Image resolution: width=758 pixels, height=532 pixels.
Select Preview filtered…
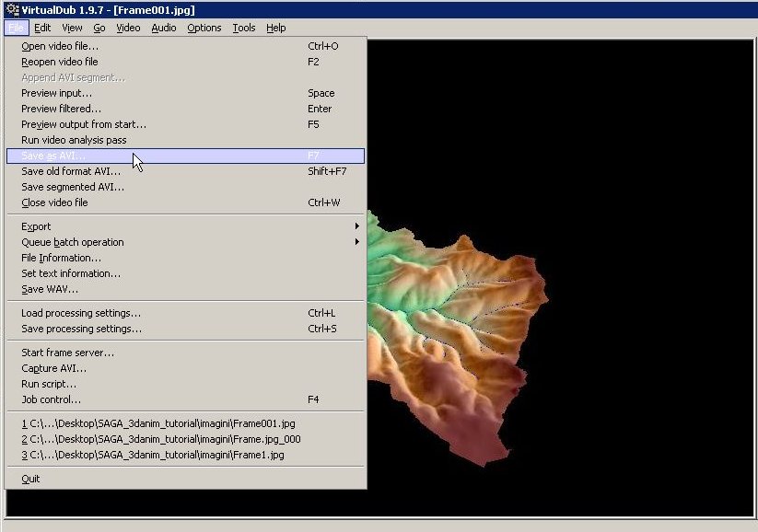click(186, 109)
